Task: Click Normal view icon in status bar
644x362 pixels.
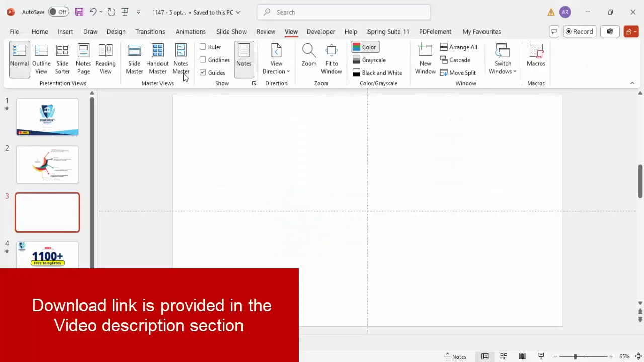Action: point(485,356)
